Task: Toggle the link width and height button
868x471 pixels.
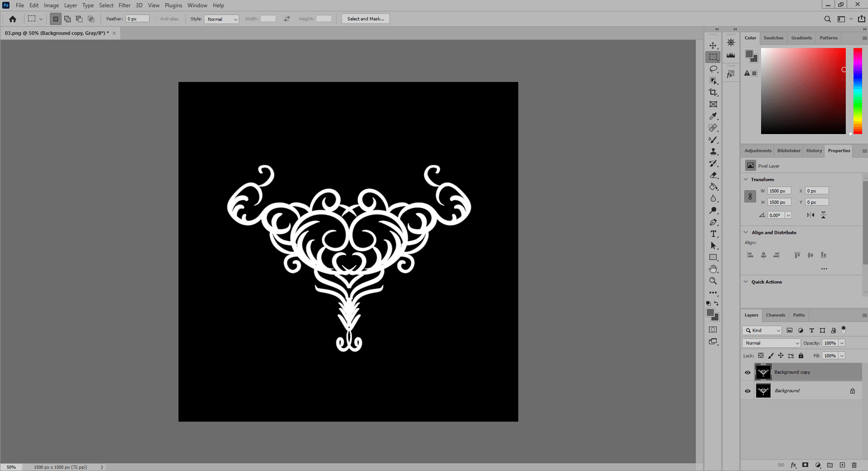Action: 750,196
